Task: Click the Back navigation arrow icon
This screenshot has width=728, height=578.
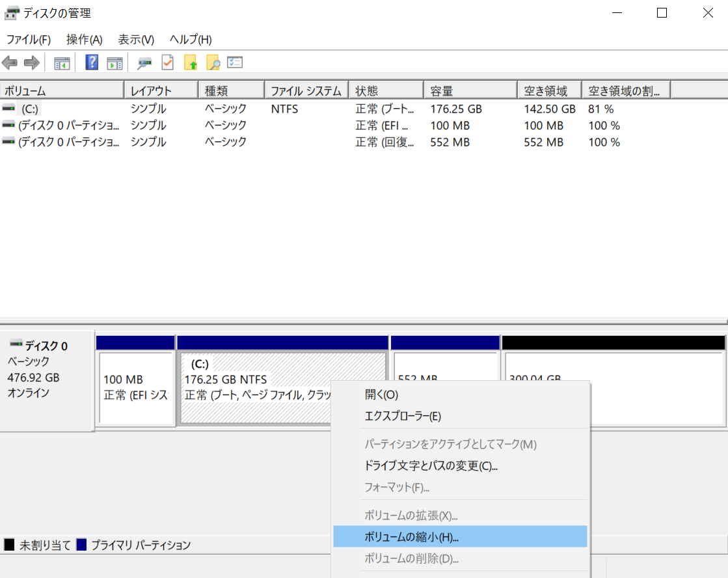Action: [x=9, y=62]
